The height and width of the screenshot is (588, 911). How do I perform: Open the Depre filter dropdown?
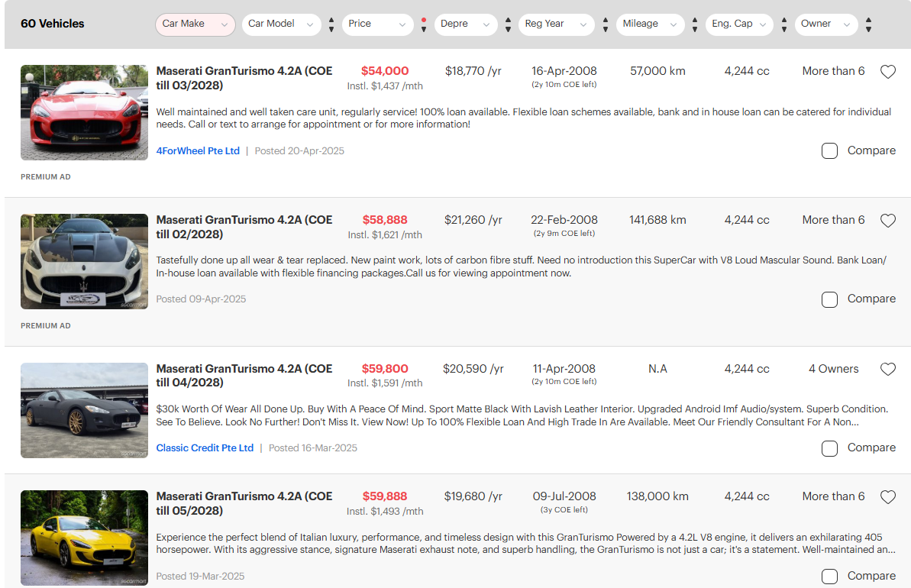coord(466,24)
